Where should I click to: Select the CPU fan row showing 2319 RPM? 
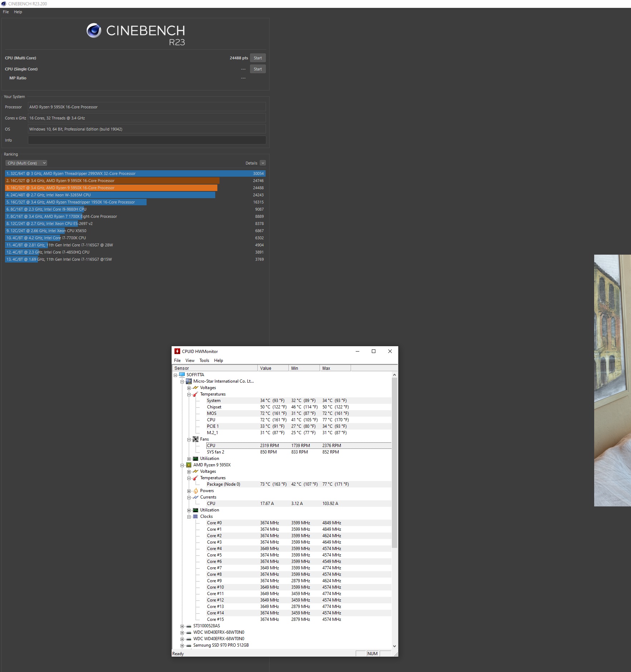point(299,446)
